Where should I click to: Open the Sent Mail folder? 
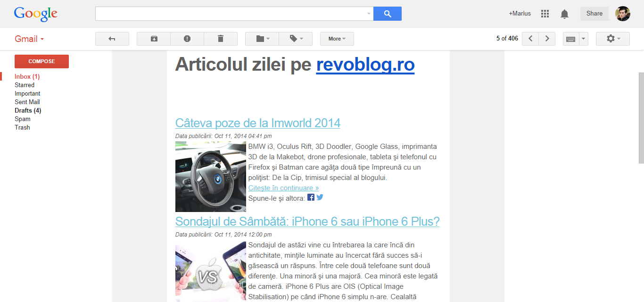27,102
